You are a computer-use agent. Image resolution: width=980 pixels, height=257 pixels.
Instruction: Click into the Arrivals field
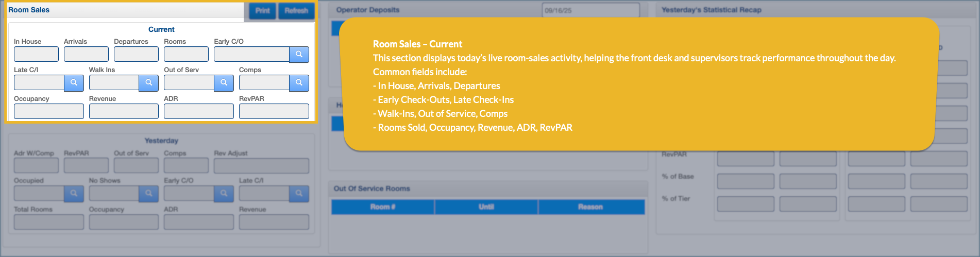[x=86, y=54]
